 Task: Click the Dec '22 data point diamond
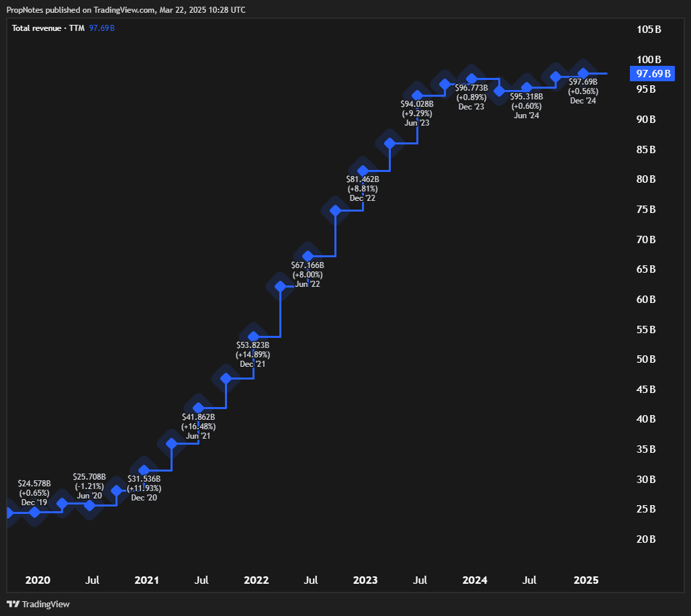tap(363, 171)
